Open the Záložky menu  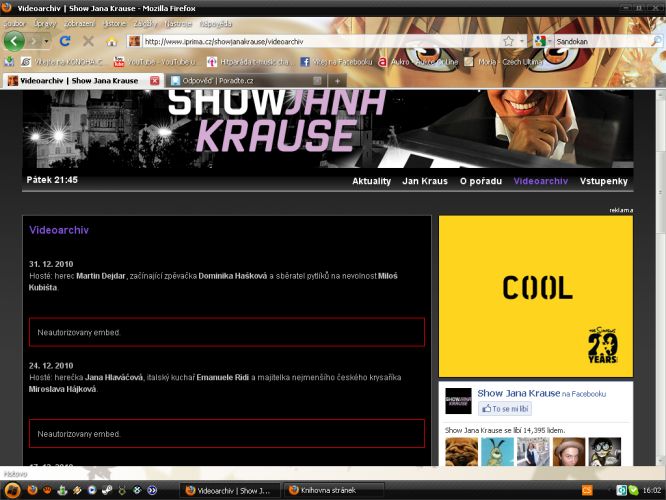point(145,24)
